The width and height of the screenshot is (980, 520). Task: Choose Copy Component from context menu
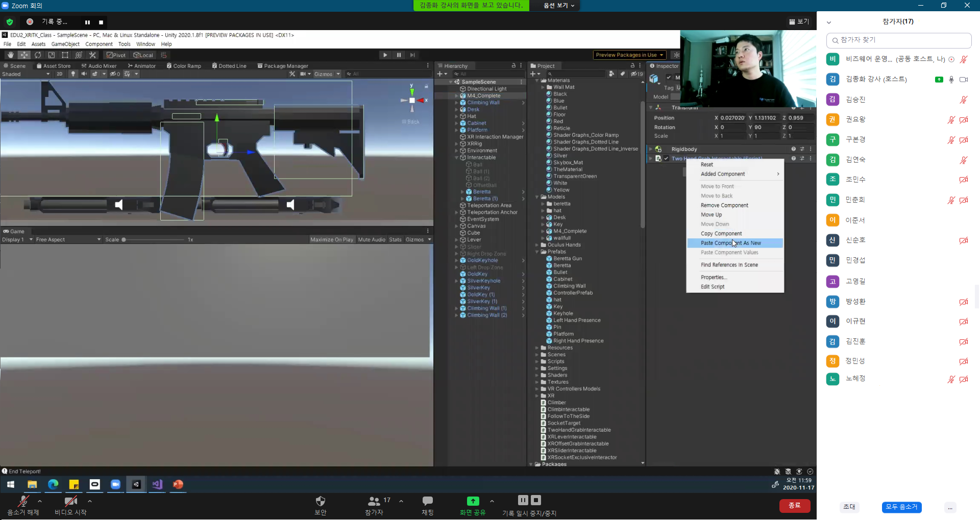[735, 234]
